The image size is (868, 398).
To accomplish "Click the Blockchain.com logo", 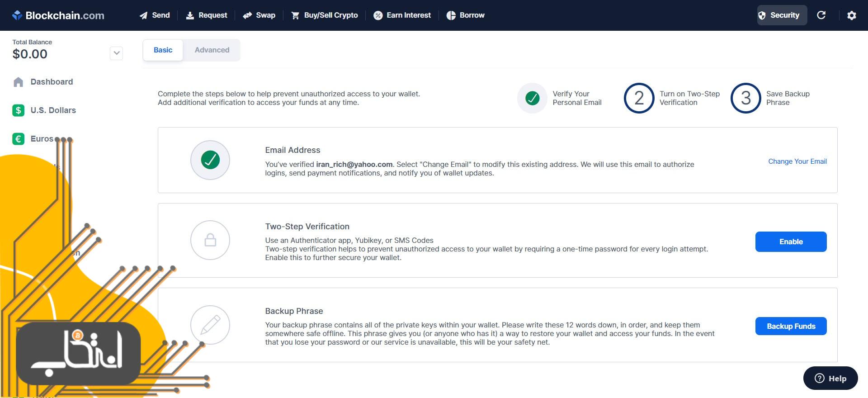I will point(58,15).
